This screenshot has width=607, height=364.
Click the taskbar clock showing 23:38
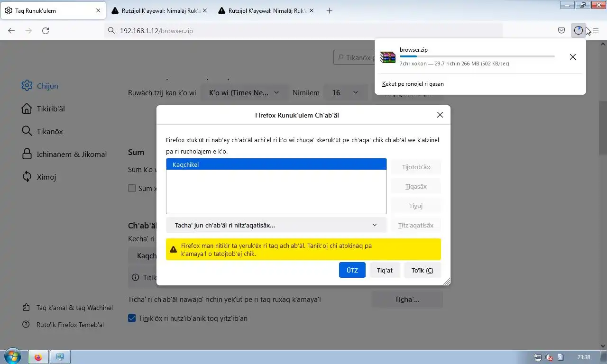tap(584, 357)
